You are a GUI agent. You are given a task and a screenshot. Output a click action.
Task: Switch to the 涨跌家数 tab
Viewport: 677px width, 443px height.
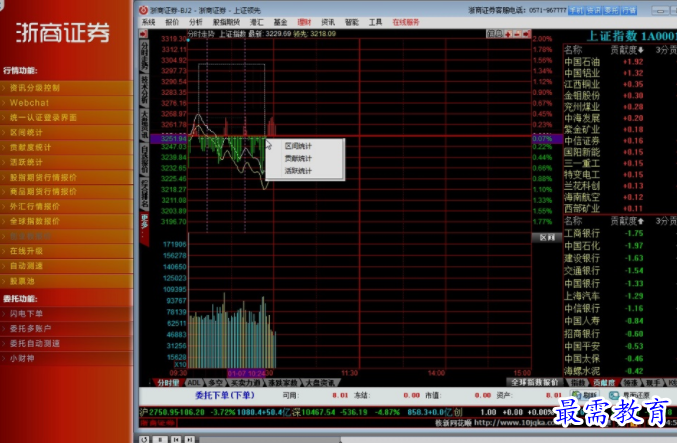[x=283, y=383]
